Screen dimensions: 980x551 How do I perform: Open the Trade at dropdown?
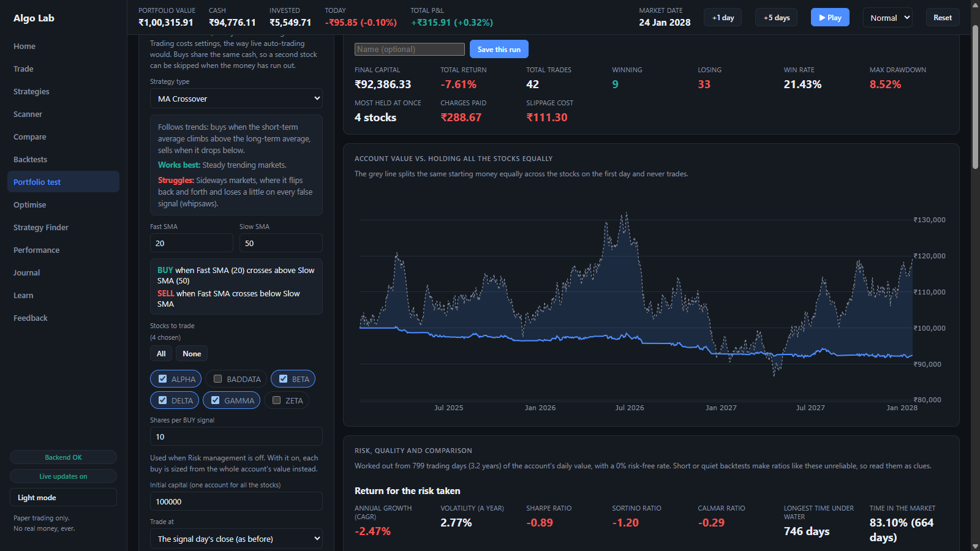tap(236, 539)
